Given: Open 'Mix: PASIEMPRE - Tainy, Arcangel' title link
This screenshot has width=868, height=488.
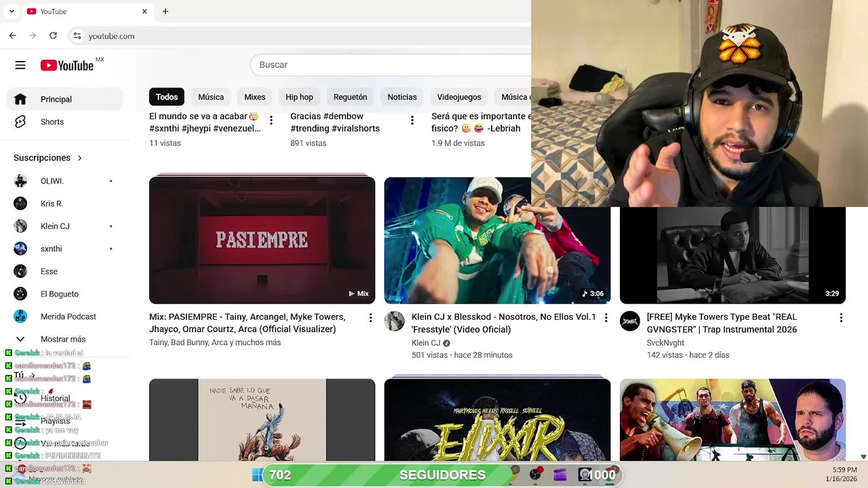Looking at the screenshot, I should [248, 323].
